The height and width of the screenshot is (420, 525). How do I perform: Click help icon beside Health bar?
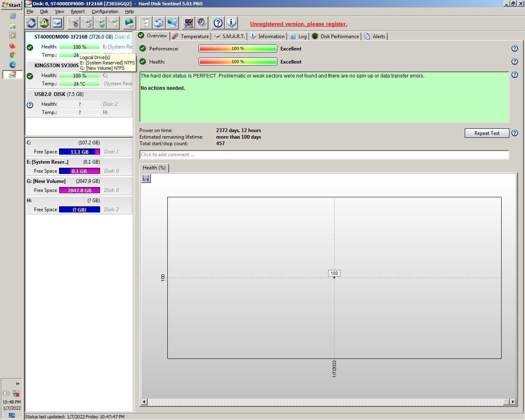tap(515, 62)
